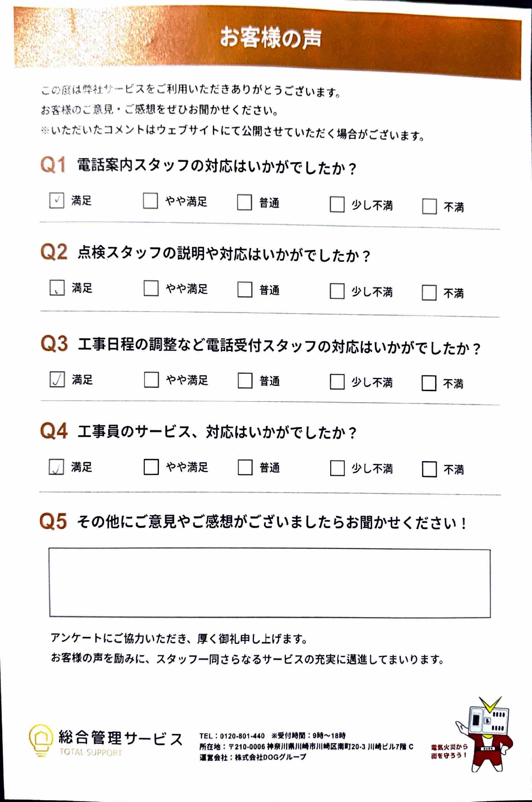The width and height of the screenshot is (532, 802).
Task: Check Q1 満足 checkbox
Action: pos(57,200)
